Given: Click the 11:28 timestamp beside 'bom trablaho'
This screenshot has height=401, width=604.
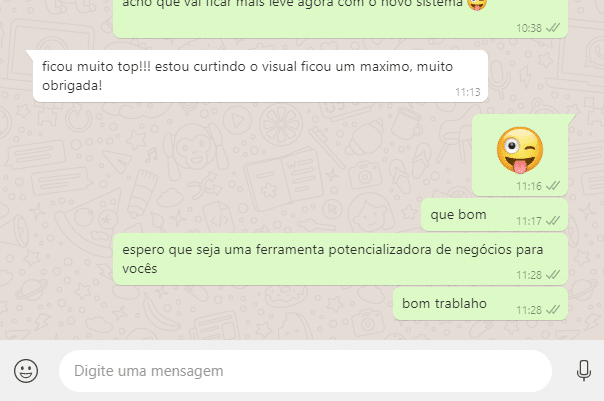Looking at the screenshot, I should pos(529,310).
